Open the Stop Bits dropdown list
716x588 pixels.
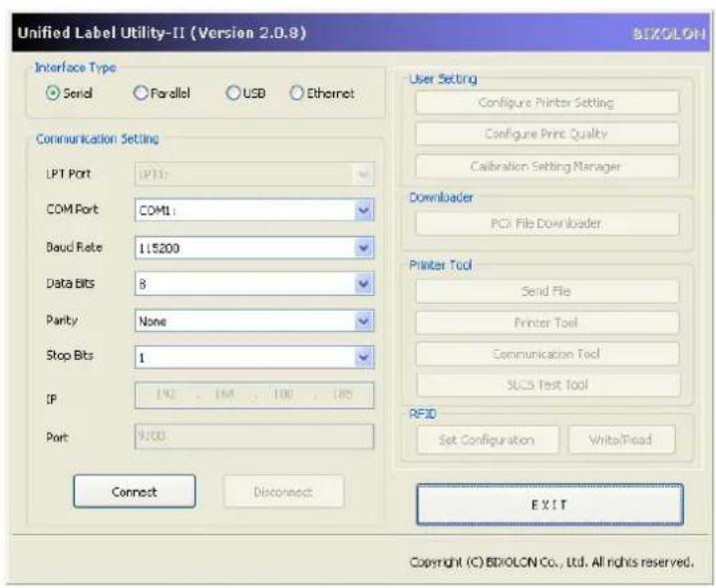(364, 358)
